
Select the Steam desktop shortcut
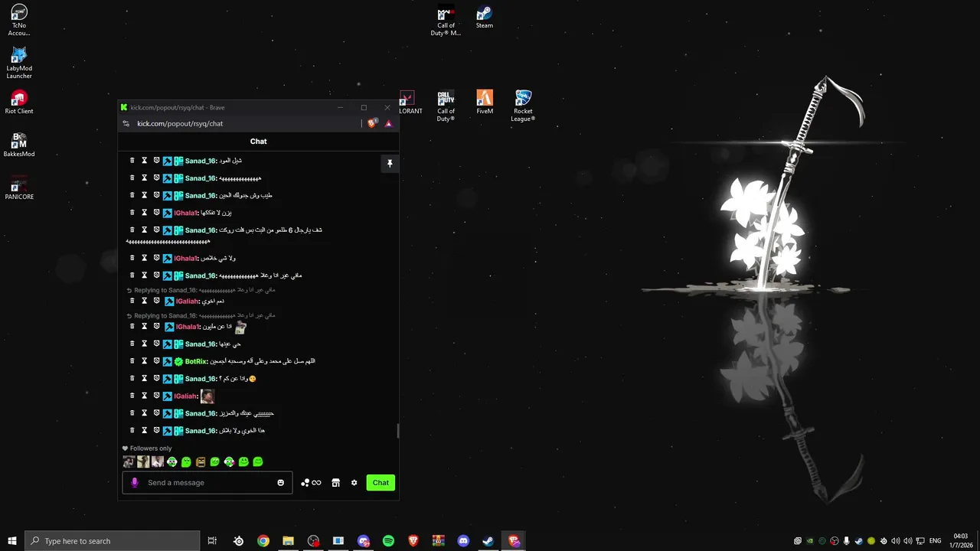tap(485, 17)
